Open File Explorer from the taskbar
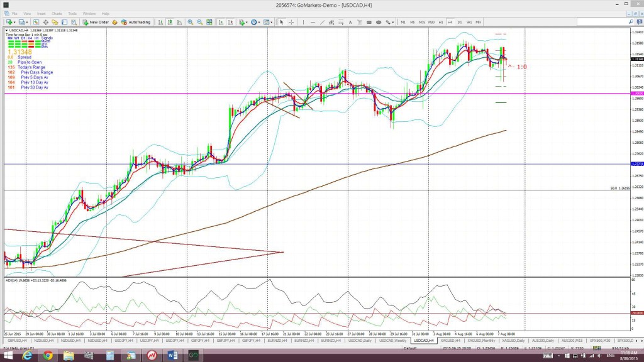This screenshot has width=644, height=362. click(x=69, y=356)
